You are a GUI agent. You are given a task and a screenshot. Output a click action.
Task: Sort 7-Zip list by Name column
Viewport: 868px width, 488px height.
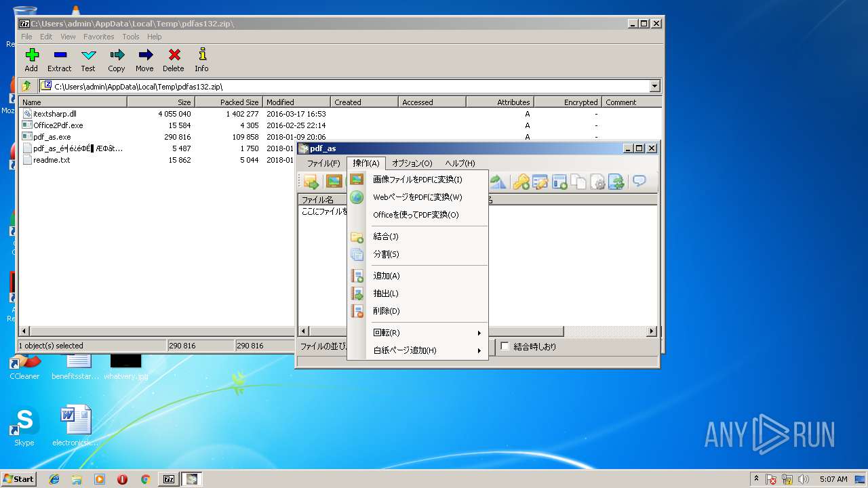[x=73, y=102]
